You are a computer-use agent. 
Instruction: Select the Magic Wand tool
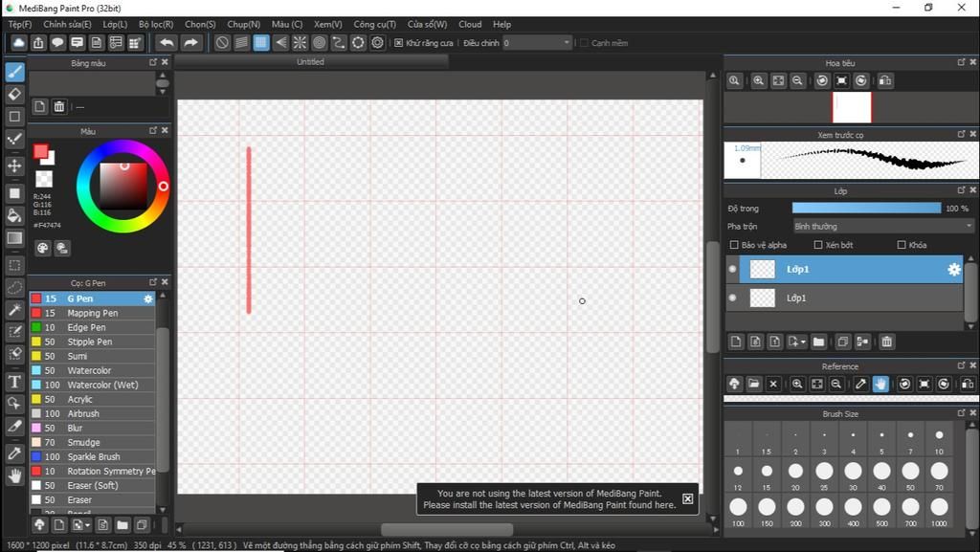click(x=15, y=310)
